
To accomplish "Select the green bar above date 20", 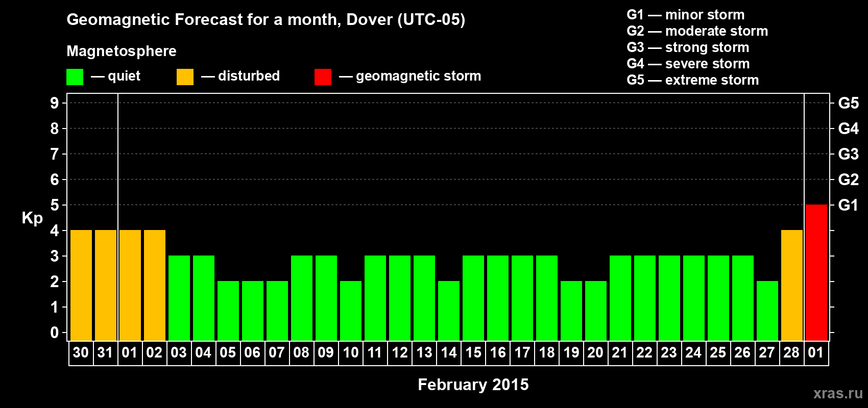I will click(596, 311).
